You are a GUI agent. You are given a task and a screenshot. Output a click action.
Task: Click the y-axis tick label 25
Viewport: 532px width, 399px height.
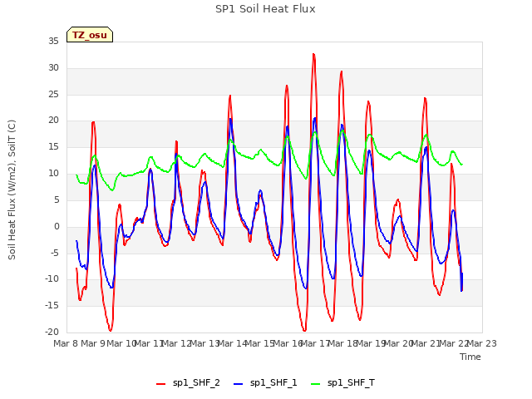tap(53, 94)
